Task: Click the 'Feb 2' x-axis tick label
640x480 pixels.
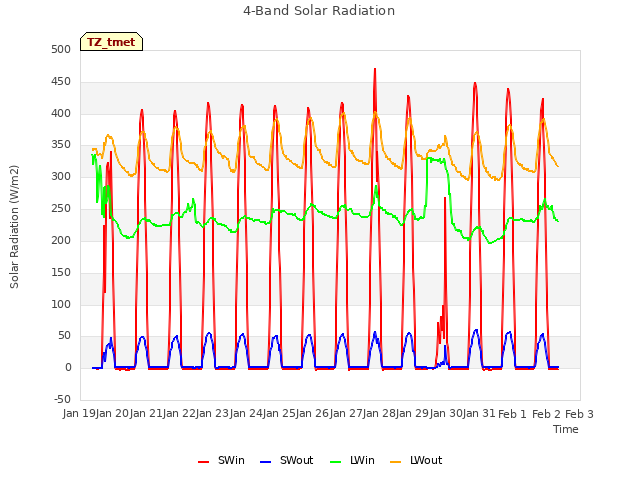Action: pyautogui.click(x=546, y=414)
